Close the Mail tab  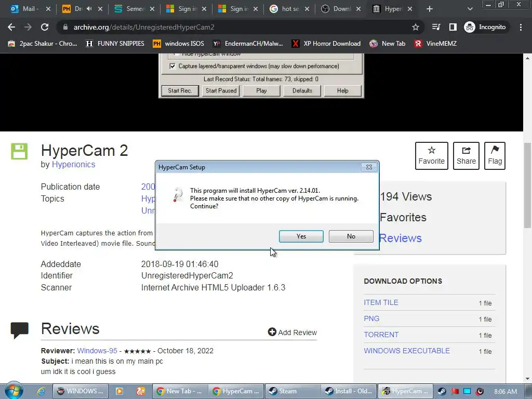tap(48, 9)
